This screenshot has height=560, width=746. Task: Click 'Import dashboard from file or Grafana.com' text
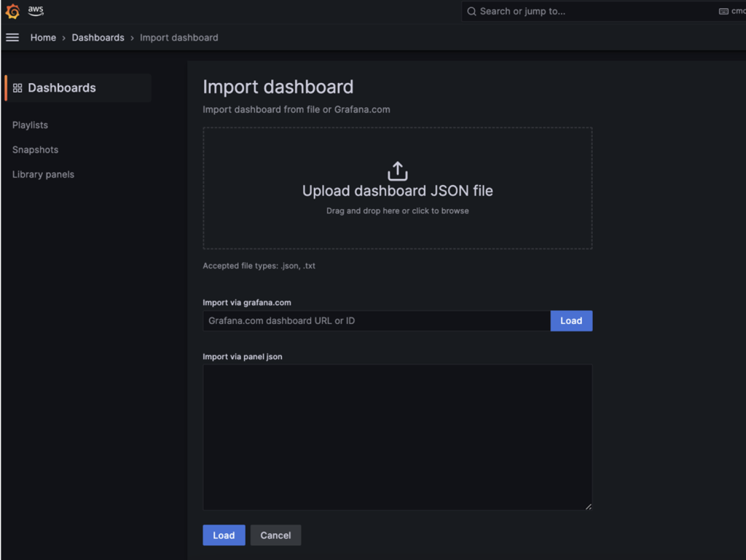coord(297,110)
